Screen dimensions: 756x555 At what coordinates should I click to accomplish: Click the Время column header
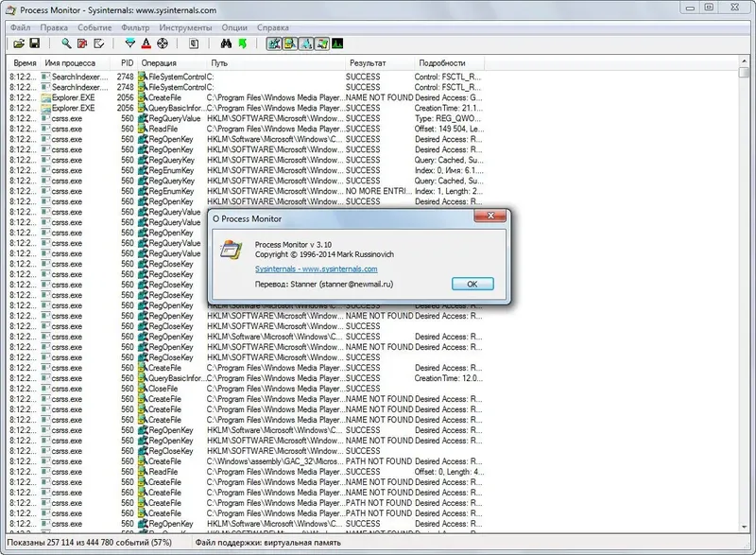click(x=25, y=63)
